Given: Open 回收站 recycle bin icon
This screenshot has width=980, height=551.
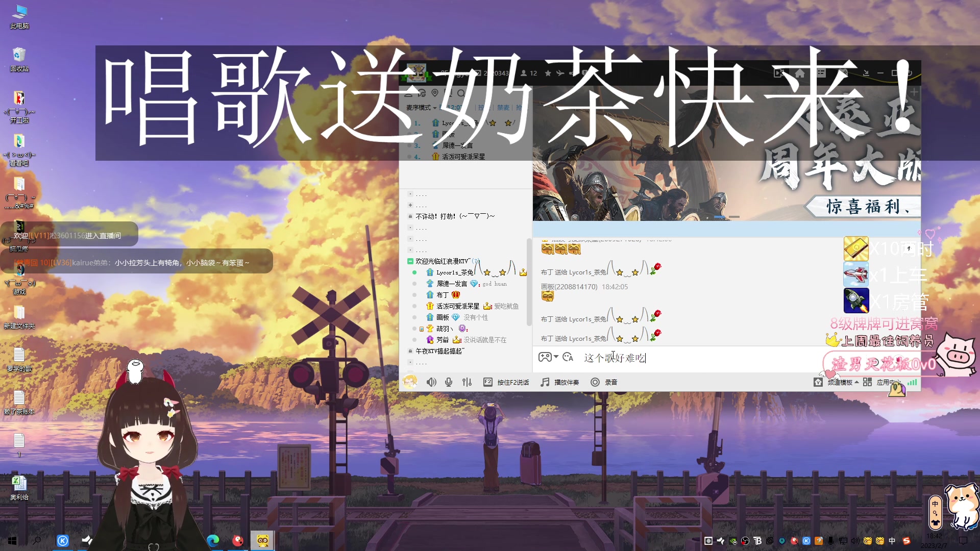Looking at the screenshot, I should (19, 60).
